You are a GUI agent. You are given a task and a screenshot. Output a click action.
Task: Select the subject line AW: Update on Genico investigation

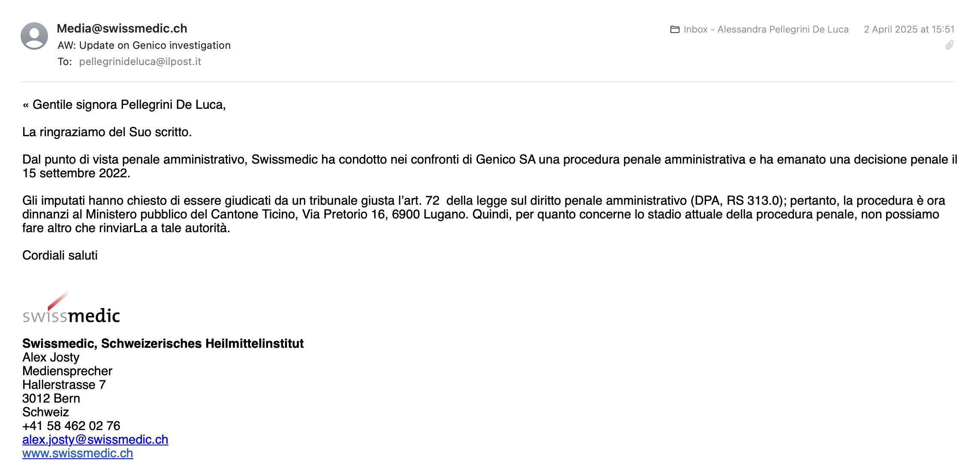click(x=144, y=45)
